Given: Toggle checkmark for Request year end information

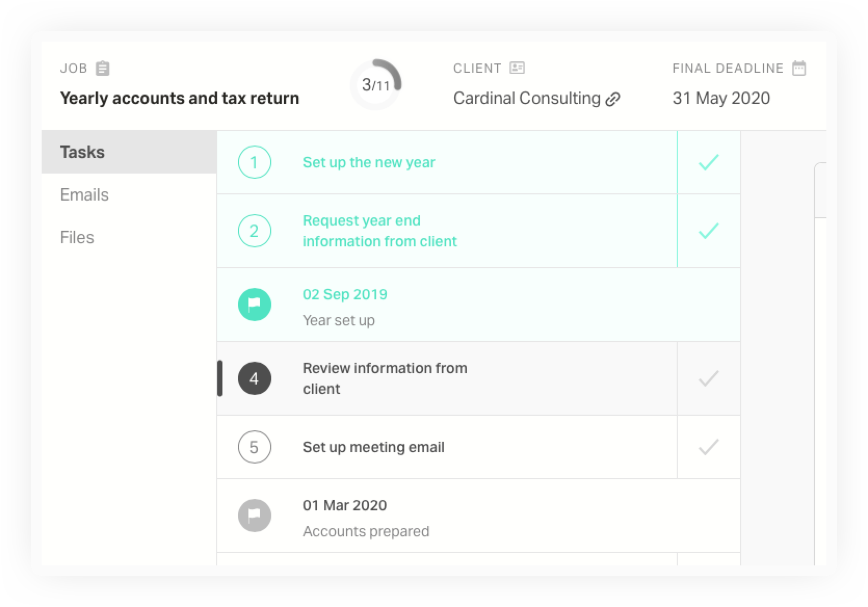Looking at the screenshot, I should click(708, 231).
